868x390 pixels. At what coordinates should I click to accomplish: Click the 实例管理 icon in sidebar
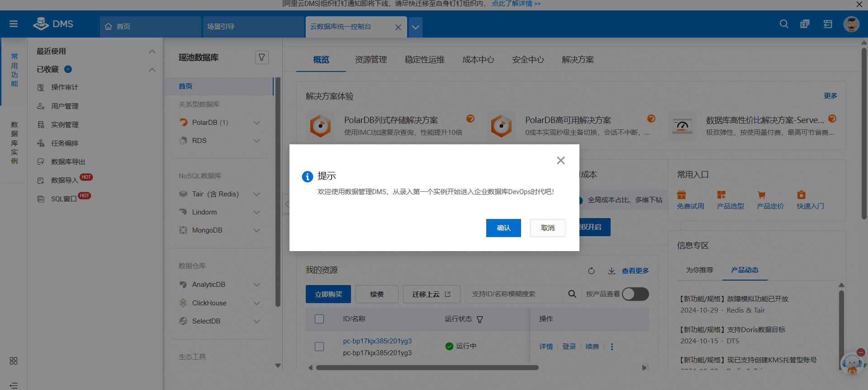41,124
